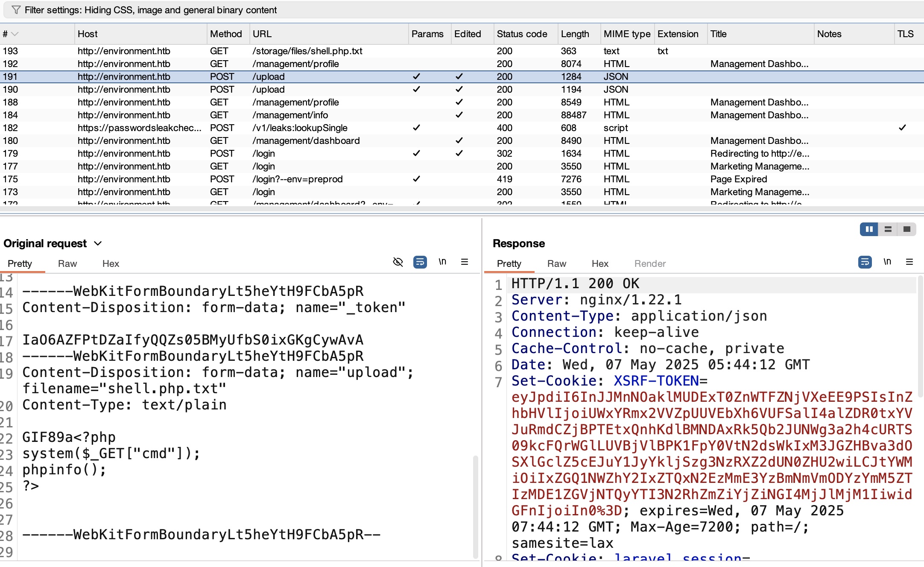Sort by Status code column header
Screen dimensions: 924x567
tap(522, 34)
